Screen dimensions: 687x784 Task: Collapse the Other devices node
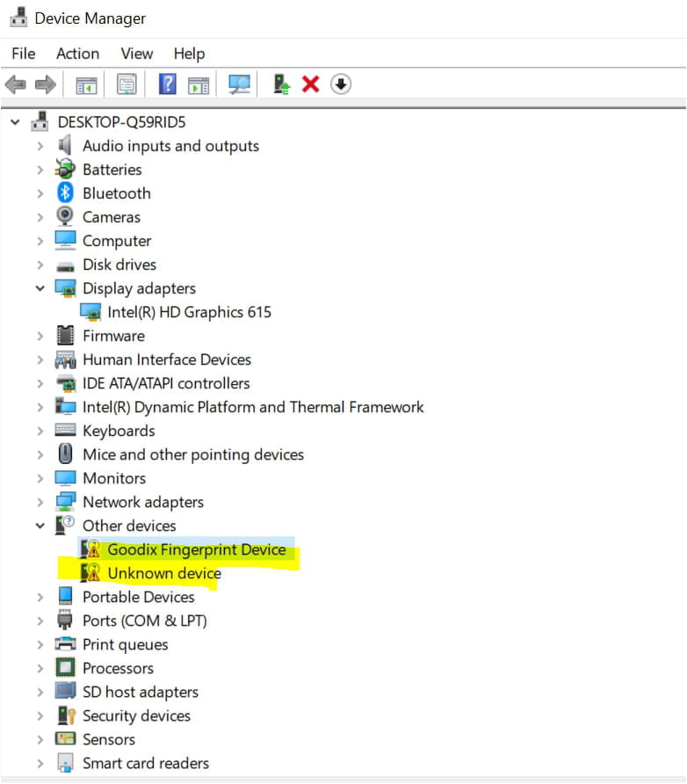(40, 526)
